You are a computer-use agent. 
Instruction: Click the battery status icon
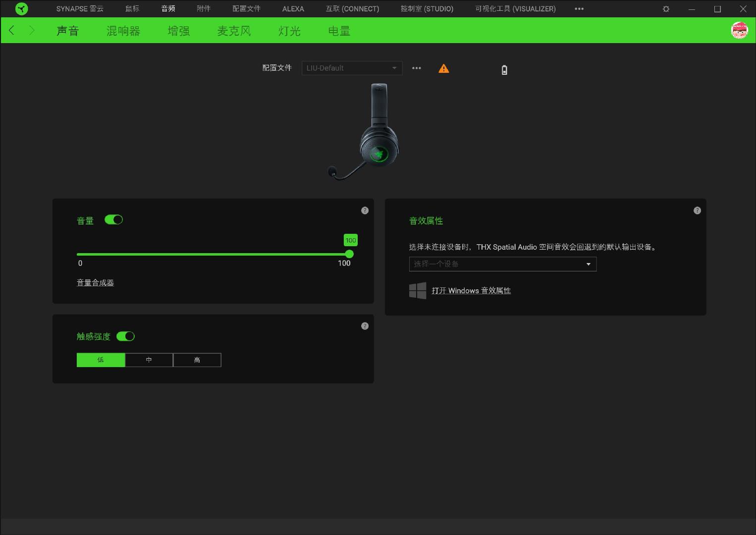[504, 70]
